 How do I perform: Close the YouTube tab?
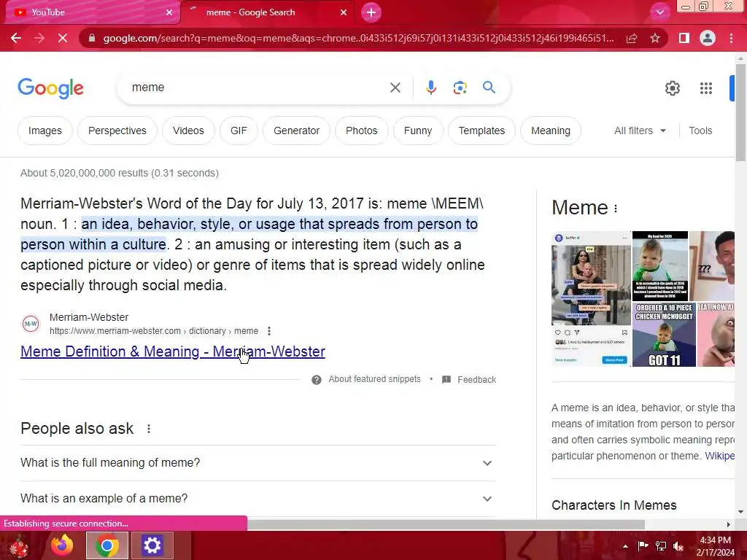point(169,12)
